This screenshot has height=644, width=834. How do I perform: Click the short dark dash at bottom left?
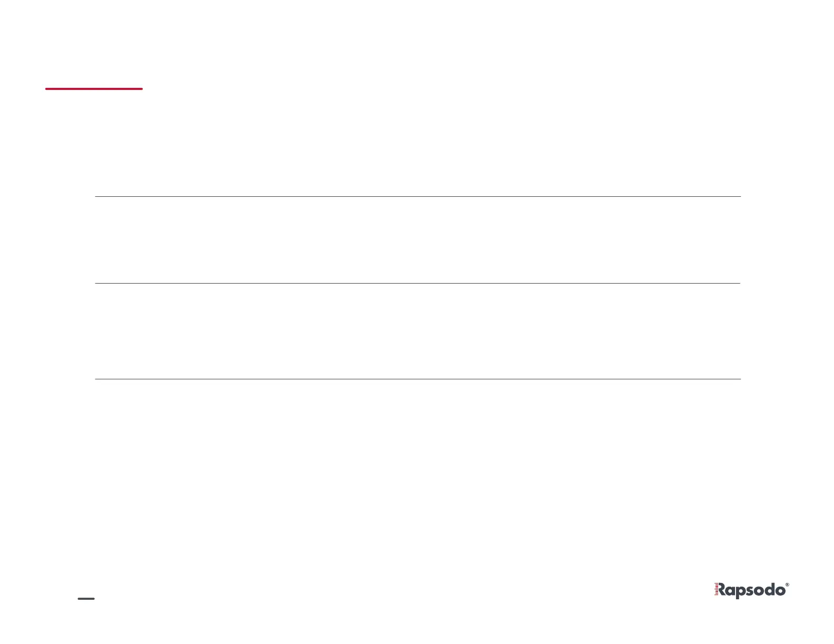(86, 599)
